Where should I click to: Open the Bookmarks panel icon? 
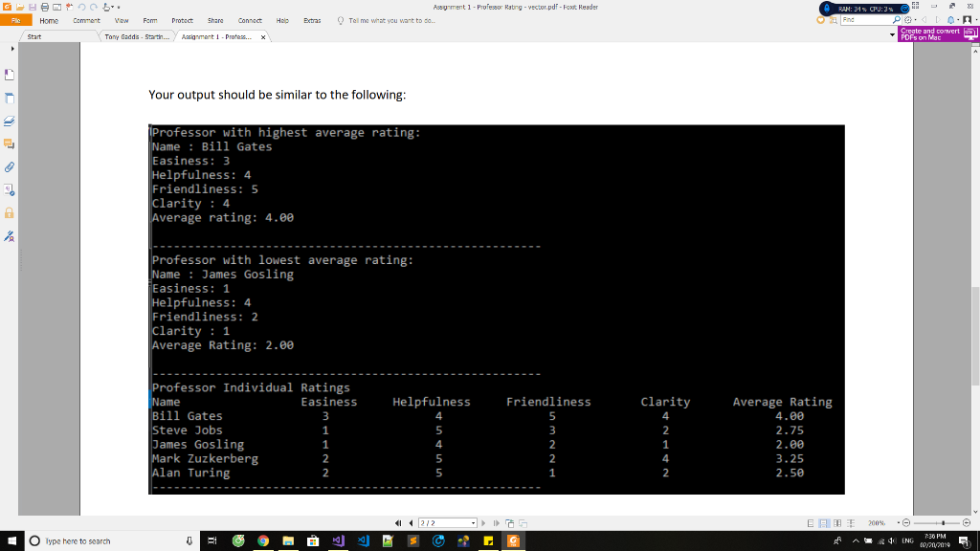point(10,75)
